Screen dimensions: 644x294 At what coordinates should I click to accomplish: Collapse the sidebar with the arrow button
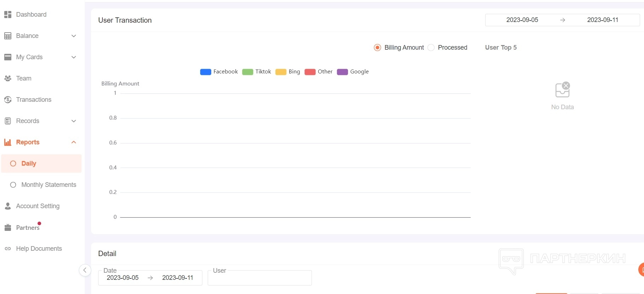click(x=85, y=270)
